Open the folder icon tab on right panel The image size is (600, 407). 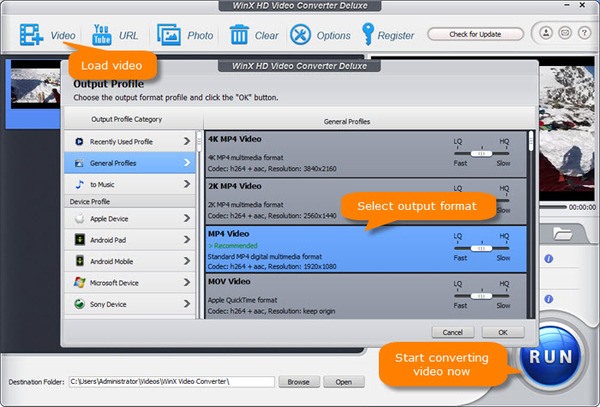(562, 235)
